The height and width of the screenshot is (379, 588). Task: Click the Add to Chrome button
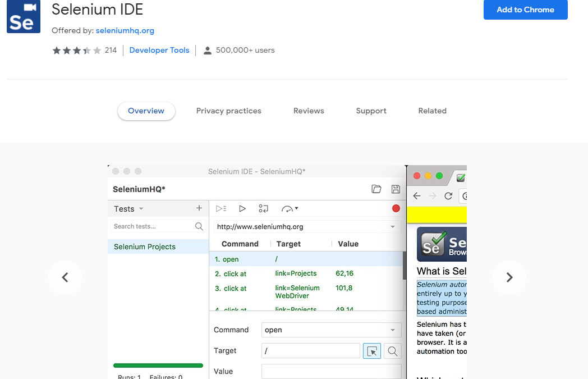(525, 10)
